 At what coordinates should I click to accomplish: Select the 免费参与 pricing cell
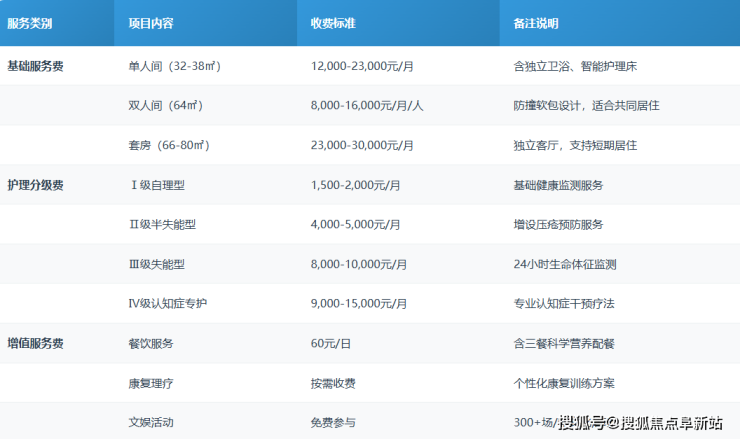pyautogui.click(x=333, y=422)
